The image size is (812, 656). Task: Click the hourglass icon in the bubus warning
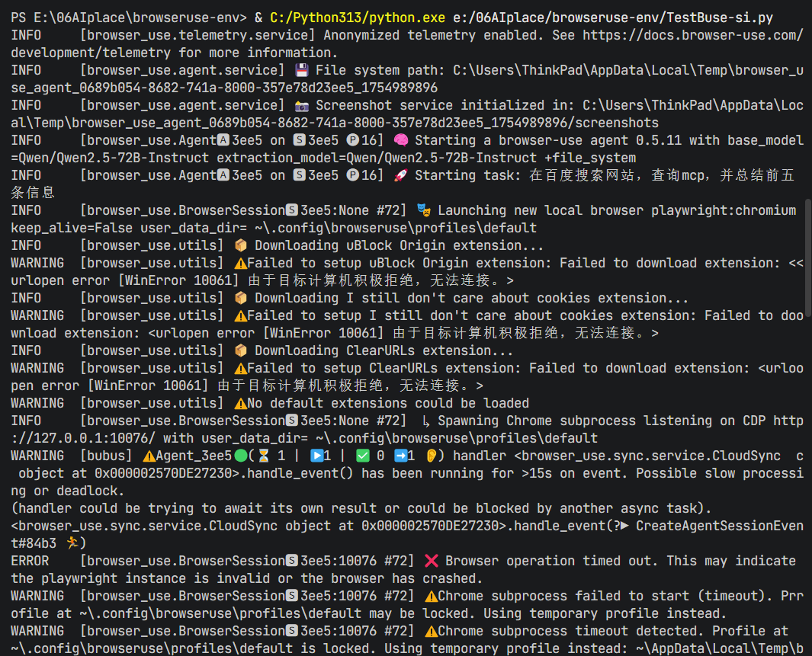pyautogui.click(x=264, y=456)
